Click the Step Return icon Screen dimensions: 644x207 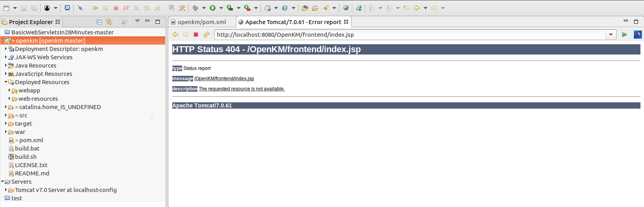coord(157,8)
